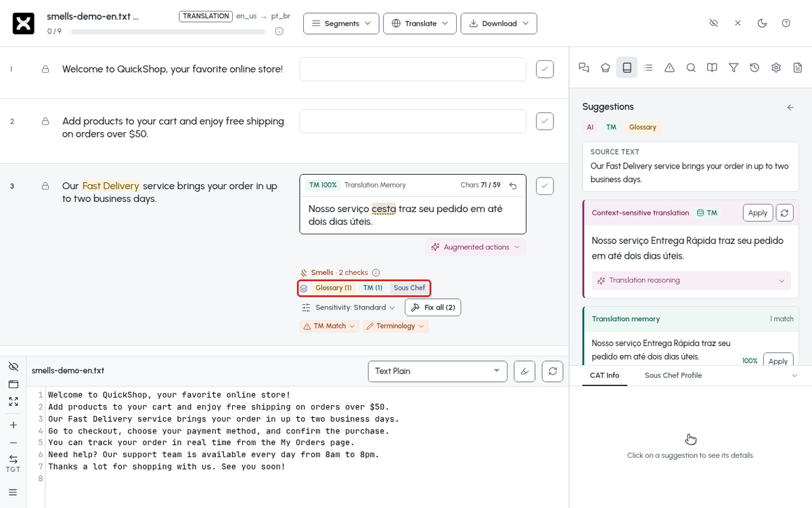This screenshot has height=508, width=812.
Task: Click the window layout icon in preview sidebar
Action: coord(13,384)
